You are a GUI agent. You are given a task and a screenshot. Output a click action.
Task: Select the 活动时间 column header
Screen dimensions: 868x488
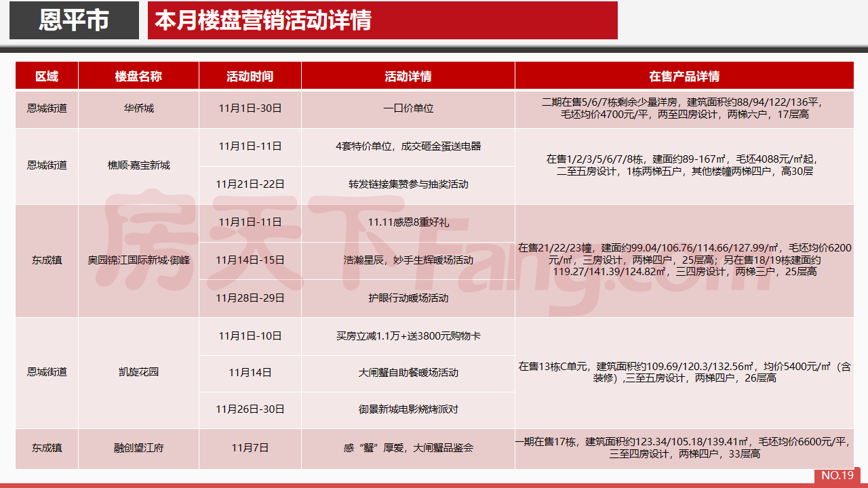click(x=250, y=76)
